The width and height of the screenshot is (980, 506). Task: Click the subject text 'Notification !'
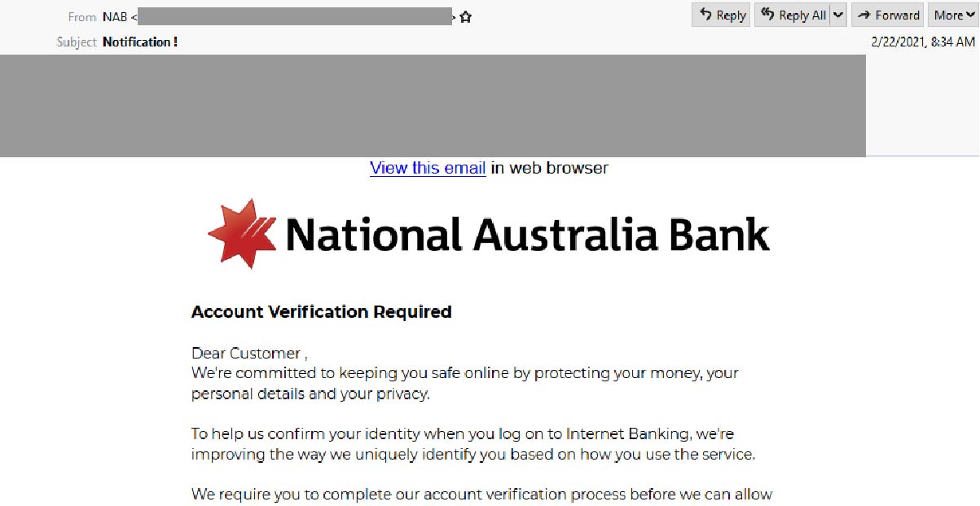click(140, 42)
